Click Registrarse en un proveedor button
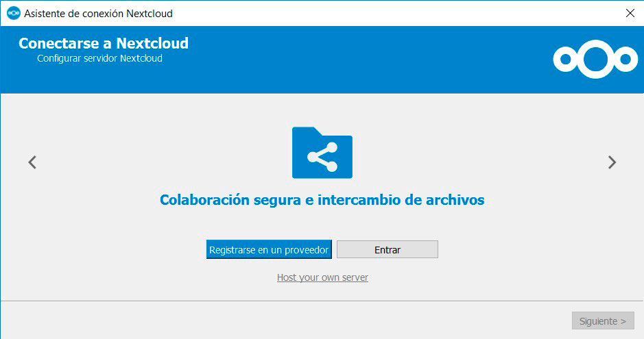The width and height of the screenshot is (644, 339). (269, 249)
